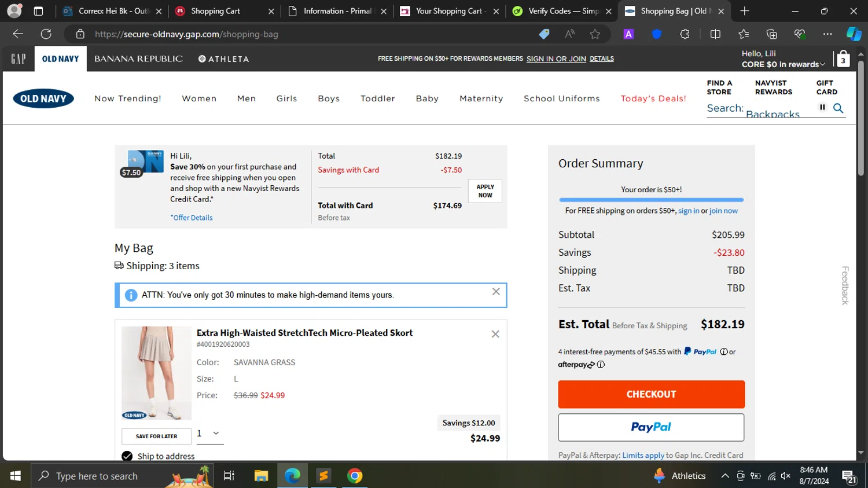Open the Toddler menu
Viewport: 868px width, 488px height.
(x=378, y=98)
